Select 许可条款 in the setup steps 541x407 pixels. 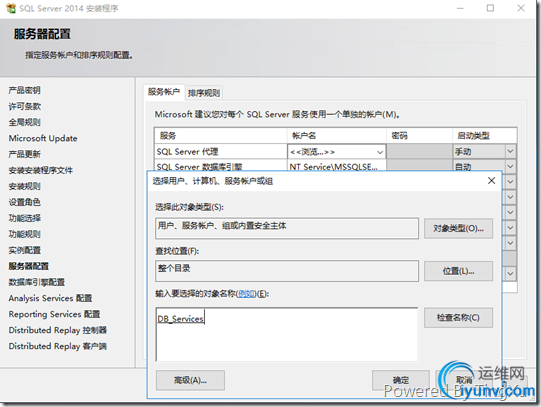tap(24, 106)
